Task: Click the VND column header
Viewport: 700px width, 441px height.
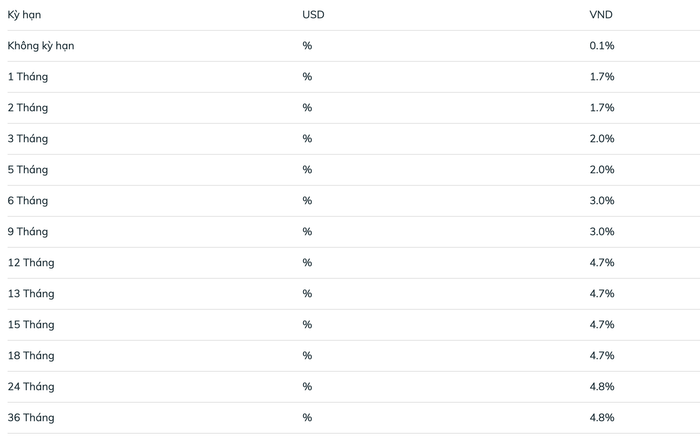Action: click(601, 15)
